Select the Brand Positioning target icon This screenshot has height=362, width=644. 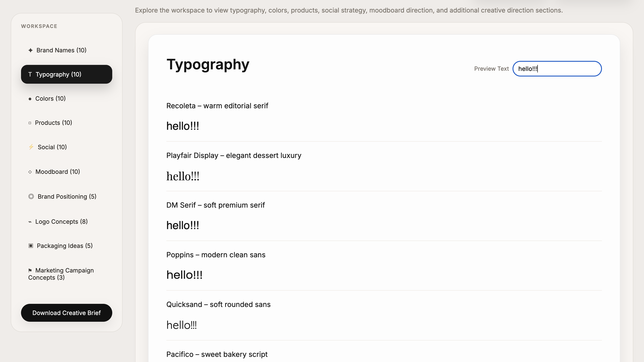[31, 196]
